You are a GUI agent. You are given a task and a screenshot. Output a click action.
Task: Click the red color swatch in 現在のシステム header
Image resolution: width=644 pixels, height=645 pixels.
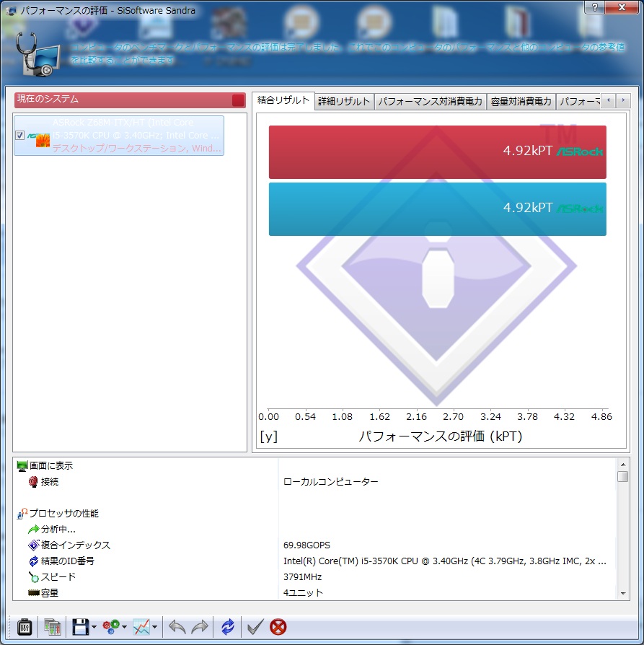click(x=238, y=100)
